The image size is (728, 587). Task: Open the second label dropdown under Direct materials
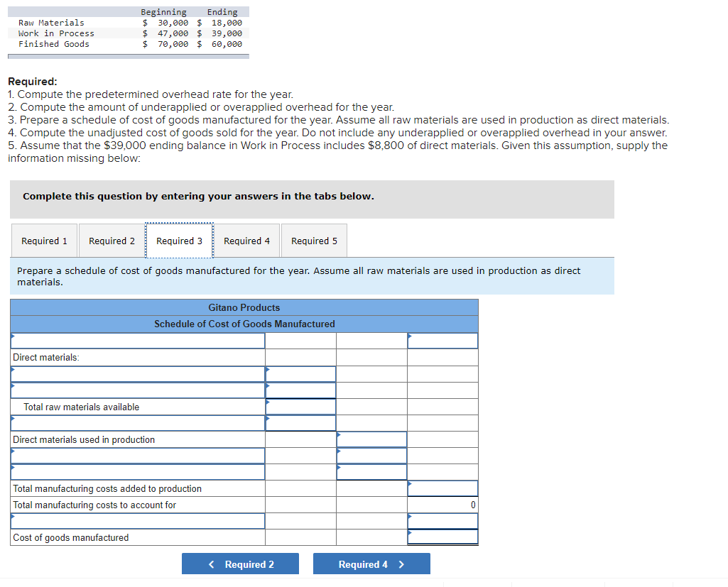138,390
